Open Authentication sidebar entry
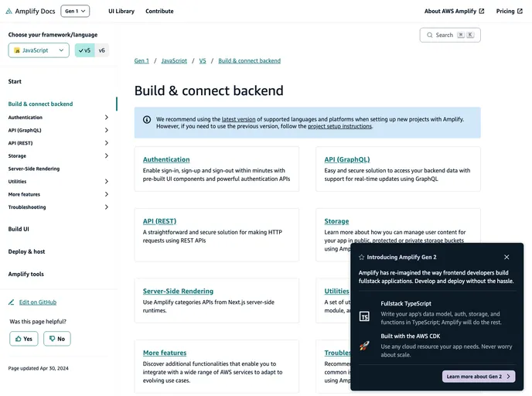 [x=25, y=118]
